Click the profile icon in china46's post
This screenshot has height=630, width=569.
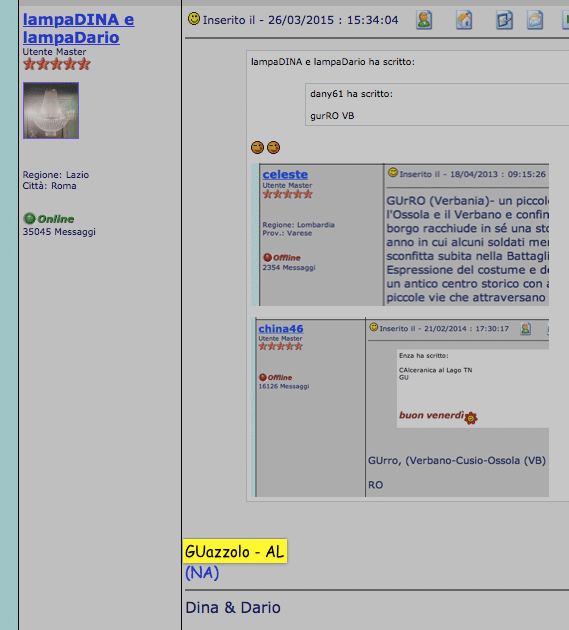(525, 329)
